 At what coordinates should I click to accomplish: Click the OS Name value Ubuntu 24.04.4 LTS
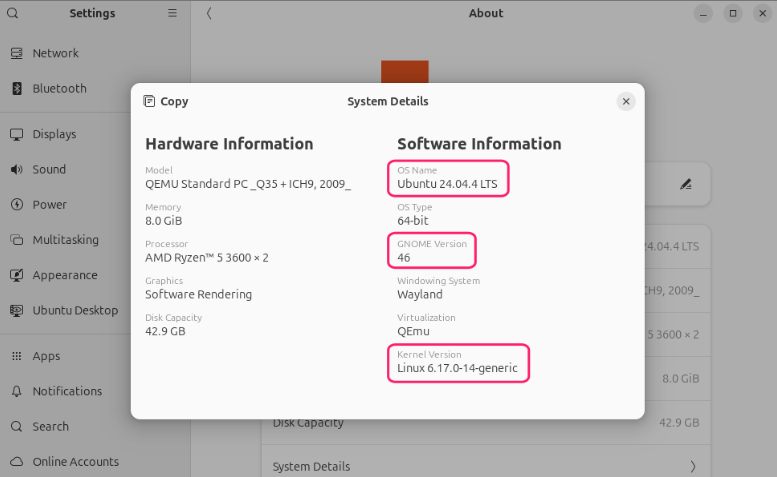point(447,184)
